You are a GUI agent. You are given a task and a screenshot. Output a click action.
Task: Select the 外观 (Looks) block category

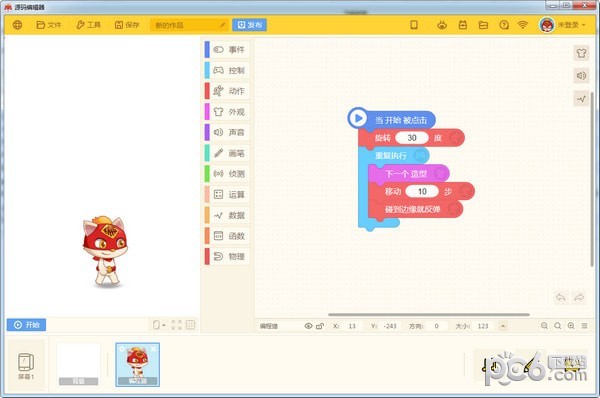[x=227, y=112]
